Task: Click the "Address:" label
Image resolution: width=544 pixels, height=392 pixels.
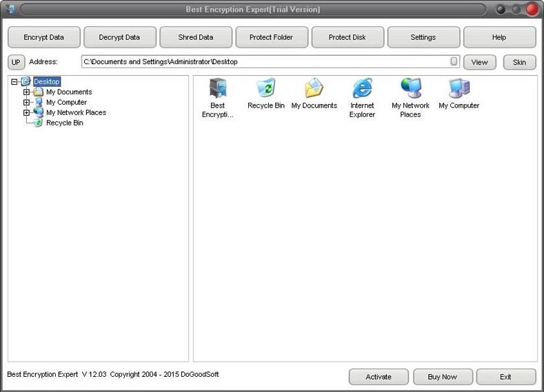Action: (x=43, y=62)
